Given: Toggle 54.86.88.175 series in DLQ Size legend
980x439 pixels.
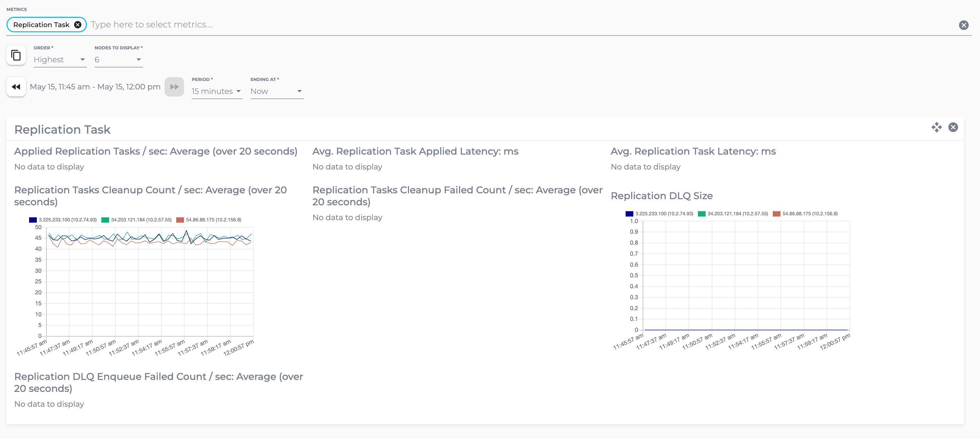Looking at the screenshot, I should pos(810,214).
